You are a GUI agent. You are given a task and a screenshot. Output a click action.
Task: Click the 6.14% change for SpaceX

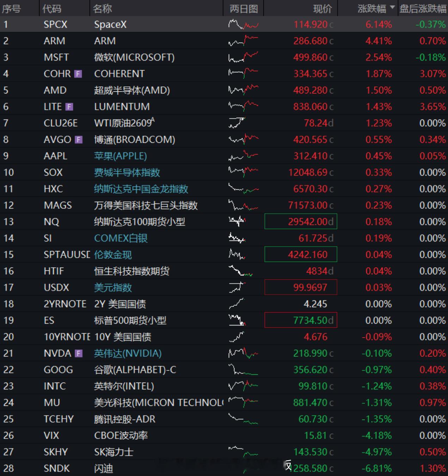(379, 24)
